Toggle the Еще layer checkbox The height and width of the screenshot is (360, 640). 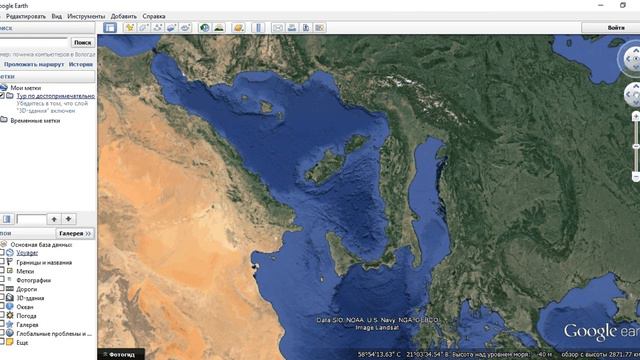(2, 342)
